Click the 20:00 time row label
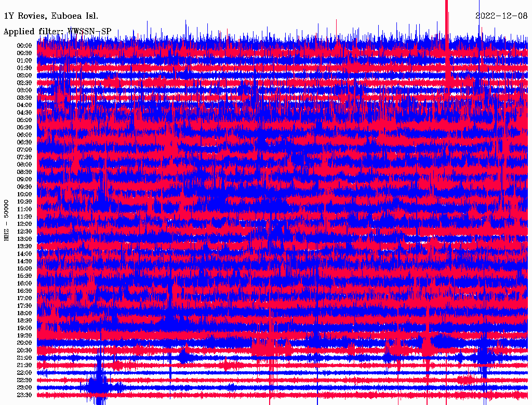Viewport: 532px width, 405px height. tap(24, 343)
